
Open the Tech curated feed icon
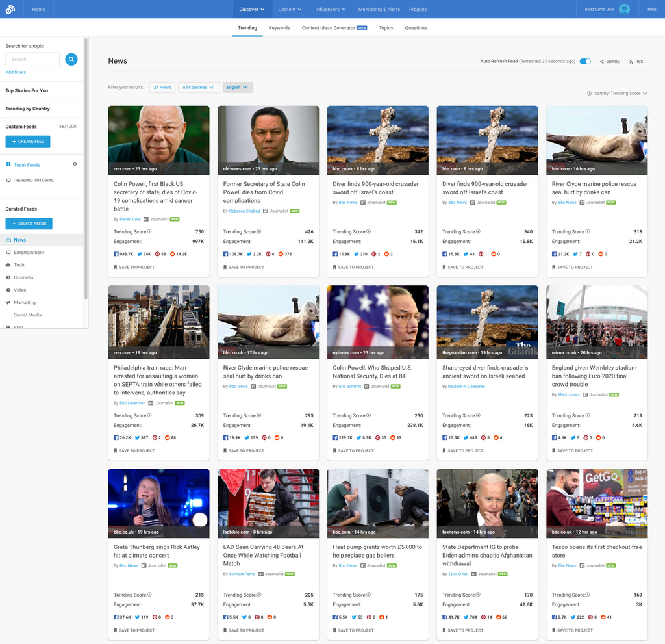coord(8,265)
